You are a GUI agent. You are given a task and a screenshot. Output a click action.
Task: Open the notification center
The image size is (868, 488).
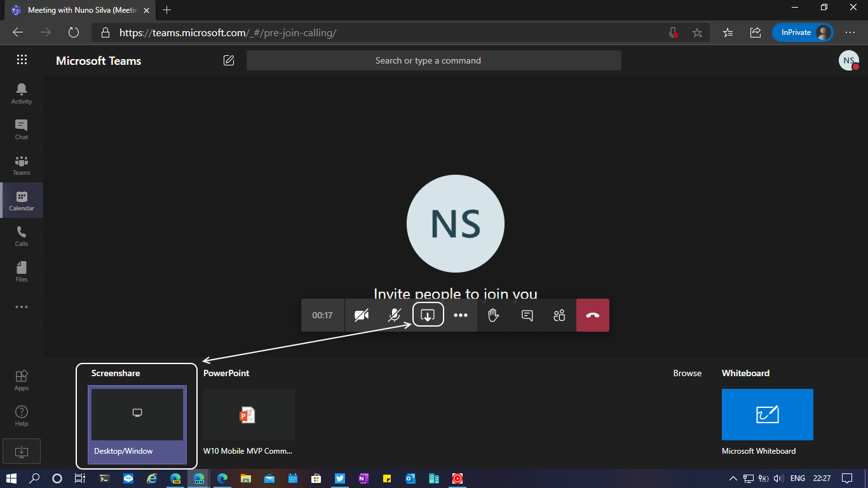[x=847, y=478]
